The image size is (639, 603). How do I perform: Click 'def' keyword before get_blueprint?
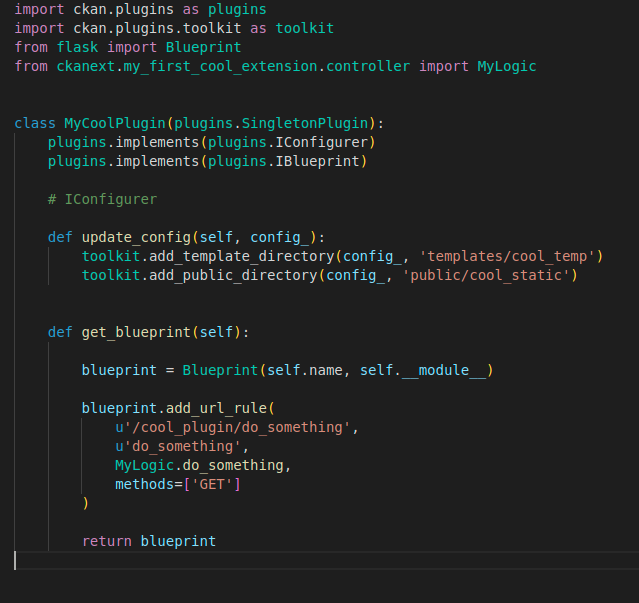pyautogui.click(x=60, y=332)
